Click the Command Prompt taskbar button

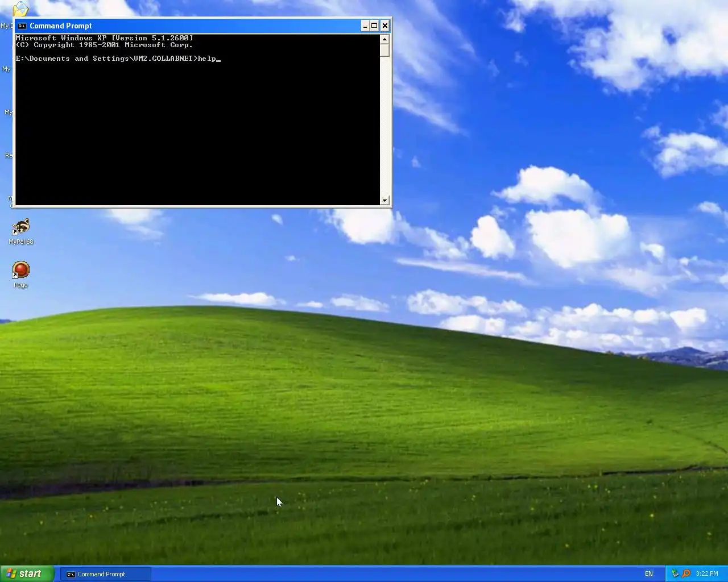106,574
